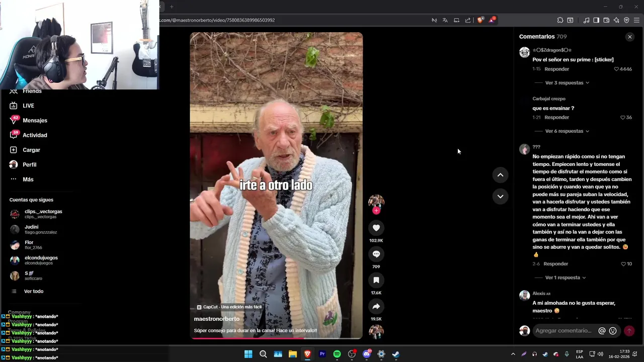The image size is (644, 362).
Task: Open the emoji picker in comment box
Action: click(x=613, y=331)
